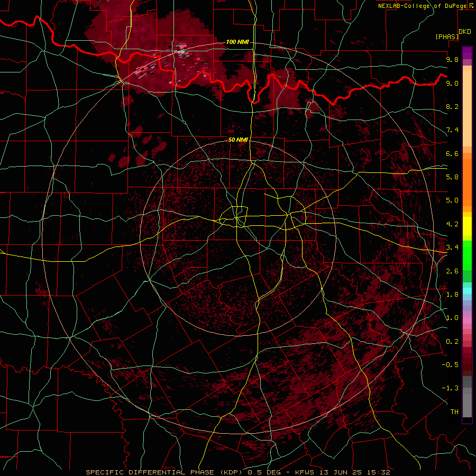Click the TH label on the scale

[x=454, y=412]
